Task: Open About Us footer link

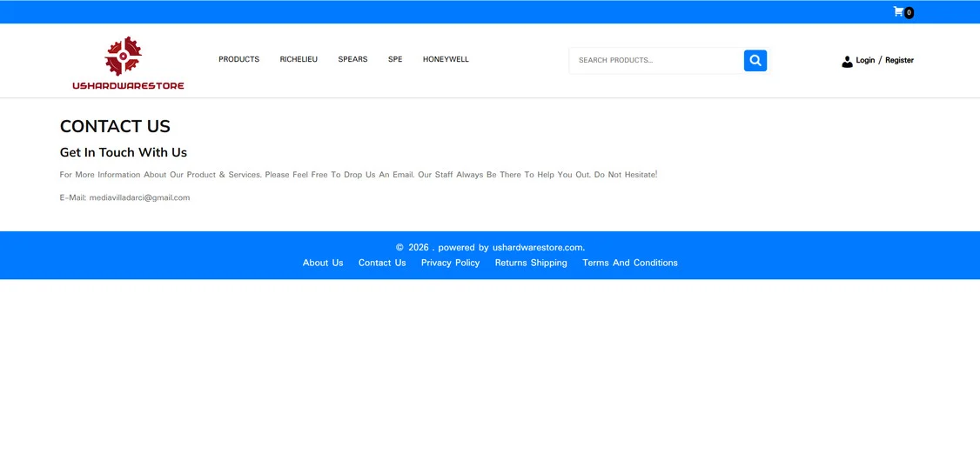Action: pos(323,263)
